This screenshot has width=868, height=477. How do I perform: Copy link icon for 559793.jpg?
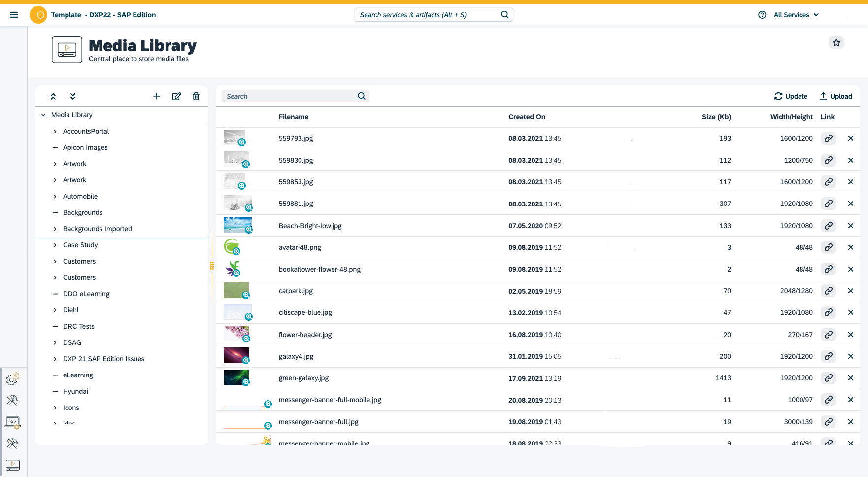pyautogui.click(x=829, y=138)
